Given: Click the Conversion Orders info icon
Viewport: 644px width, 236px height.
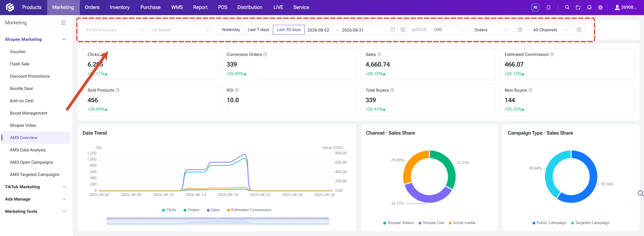Looking at the screenshot, I should (265, 54).
